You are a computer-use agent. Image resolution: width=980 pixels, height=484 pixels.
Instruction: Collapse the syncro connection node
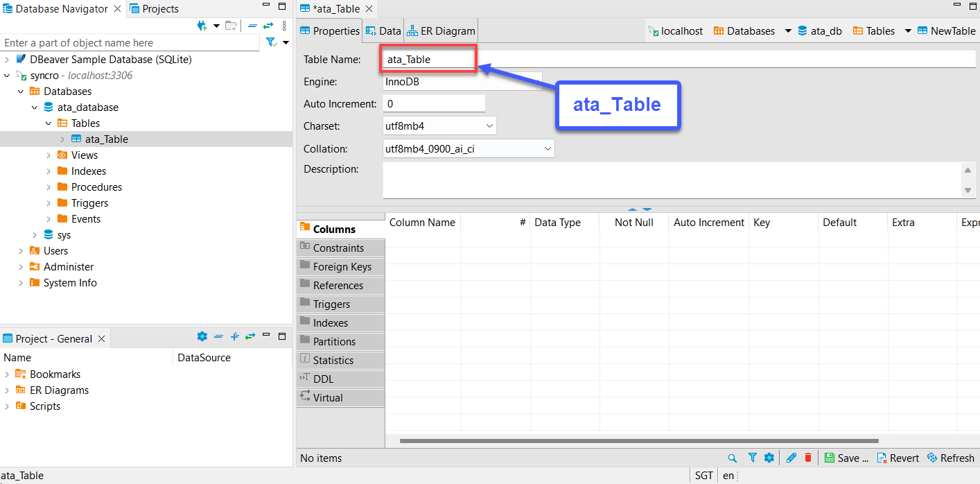(x=7, y=76)
